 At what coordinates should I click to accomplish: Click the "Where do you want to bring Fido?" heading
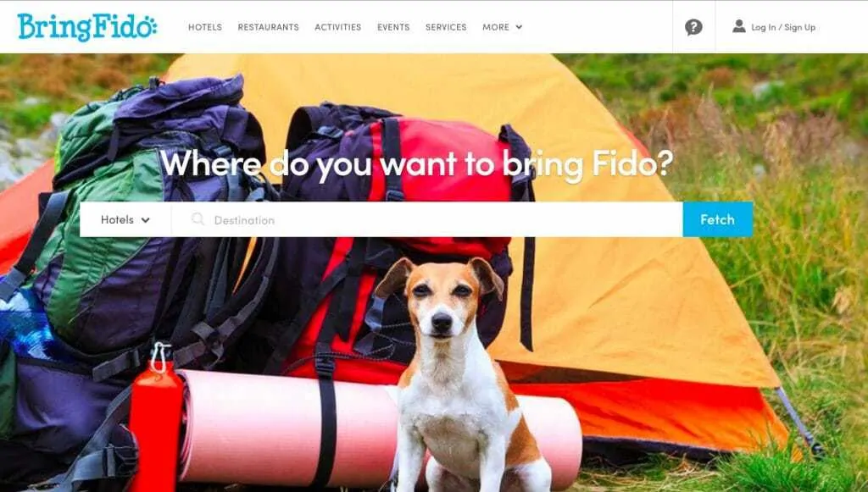(416, 163)
